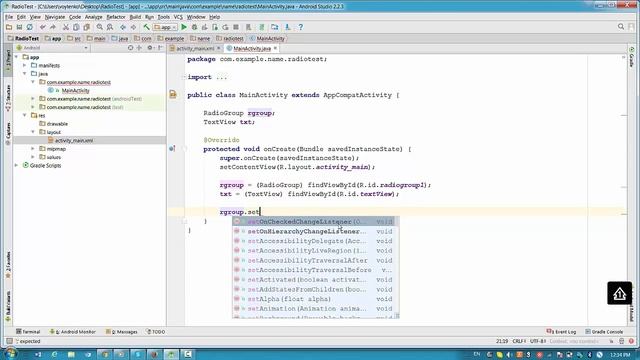Viewport: 640px width, 360px height.
Task: Click the Cut scissors icon
Action: (66, 27)
